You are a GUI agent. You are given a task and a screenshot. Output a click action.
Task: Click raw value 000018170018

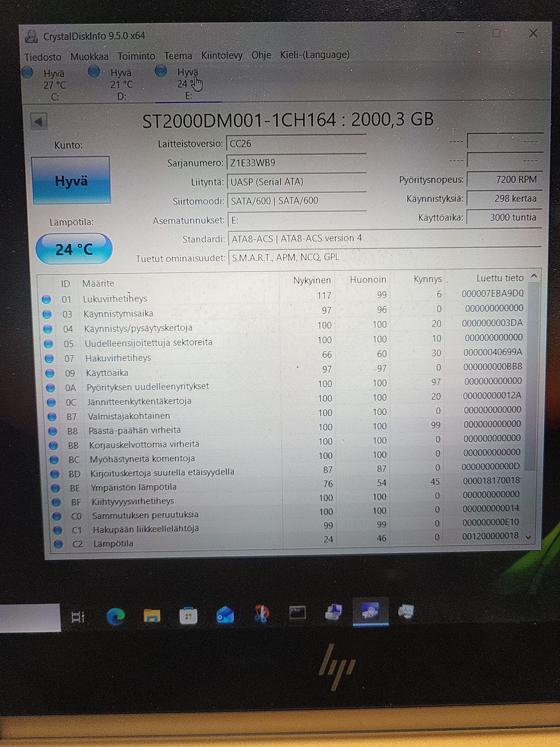click(x=492, y=480)
